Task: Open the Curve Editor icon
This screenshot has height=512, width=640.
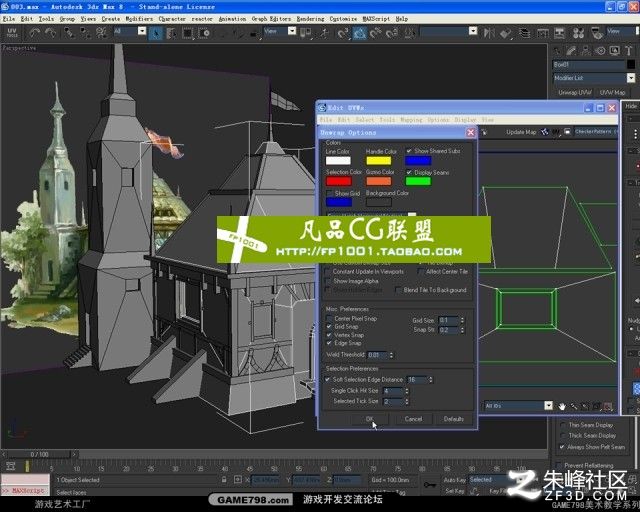Action: pyautogui.click(x=542, y=33)
